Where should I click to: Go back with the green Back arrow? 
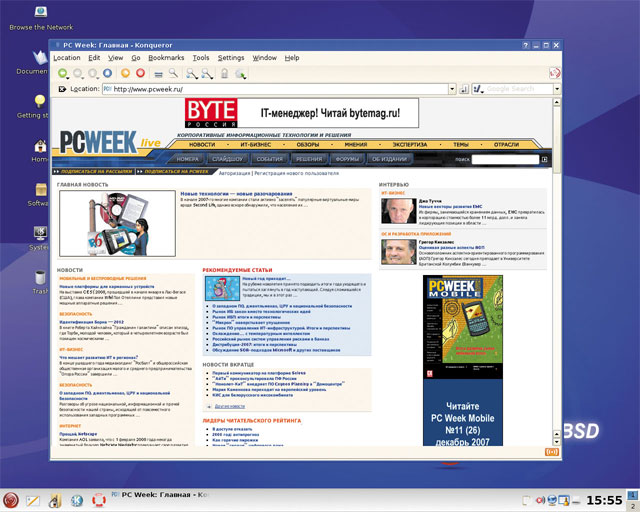pyautogui.click(x=62, y=73)
